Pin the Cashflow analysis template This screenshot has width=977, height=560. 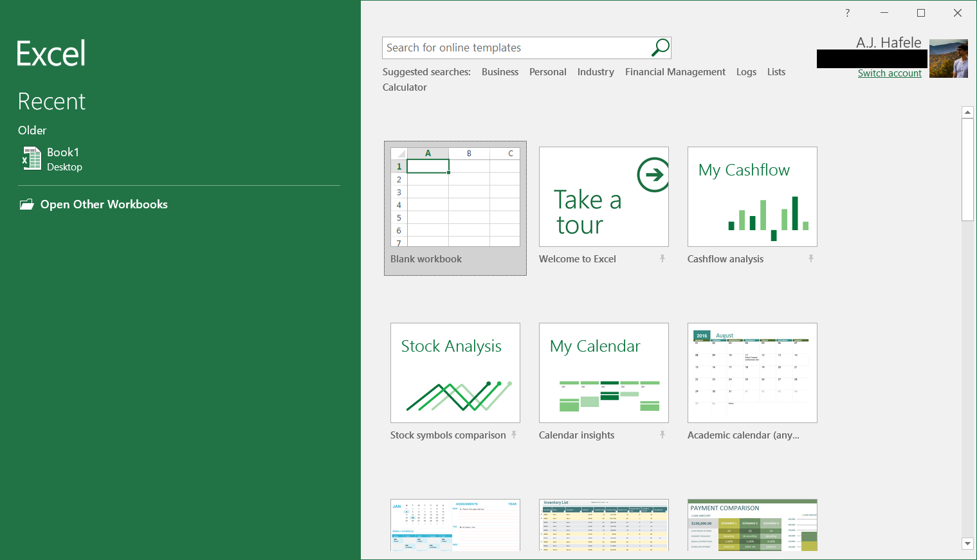[x=811, y=258]
